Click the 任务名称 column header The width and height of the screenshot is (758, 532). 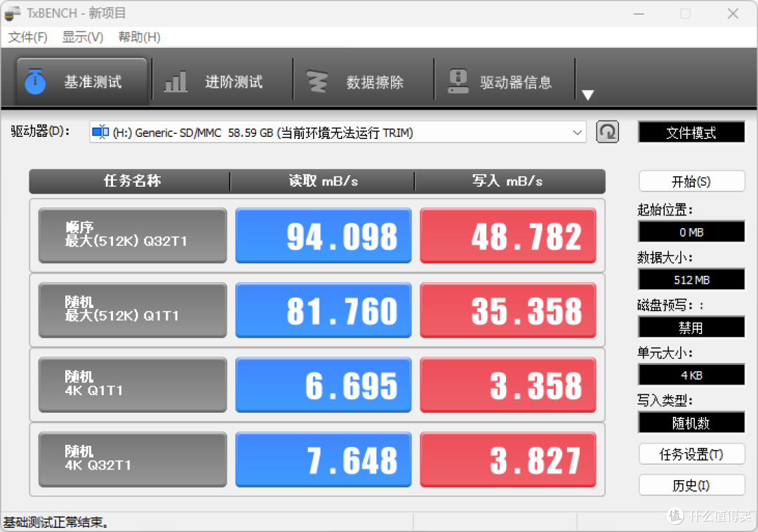130,181
